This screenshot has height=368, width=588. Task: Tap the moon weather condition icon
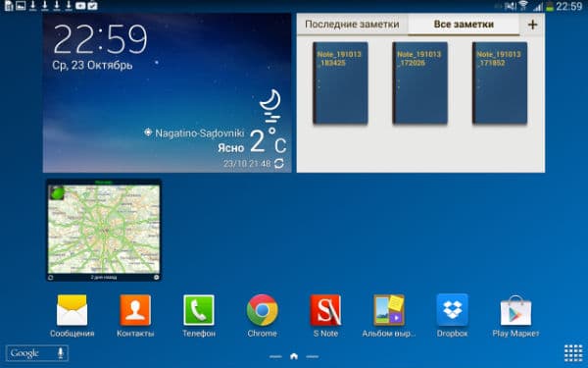pyautogui.click(x=270, y=106)
